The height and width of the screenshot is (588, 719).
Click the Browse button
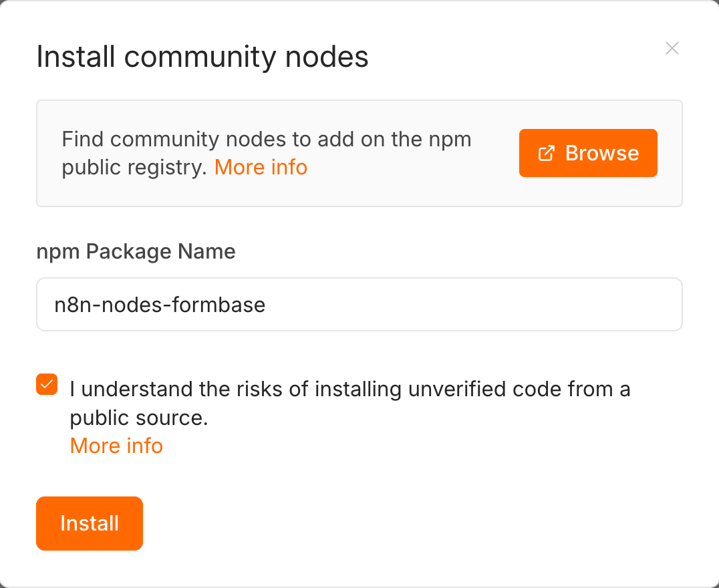[x=588, y=153]
